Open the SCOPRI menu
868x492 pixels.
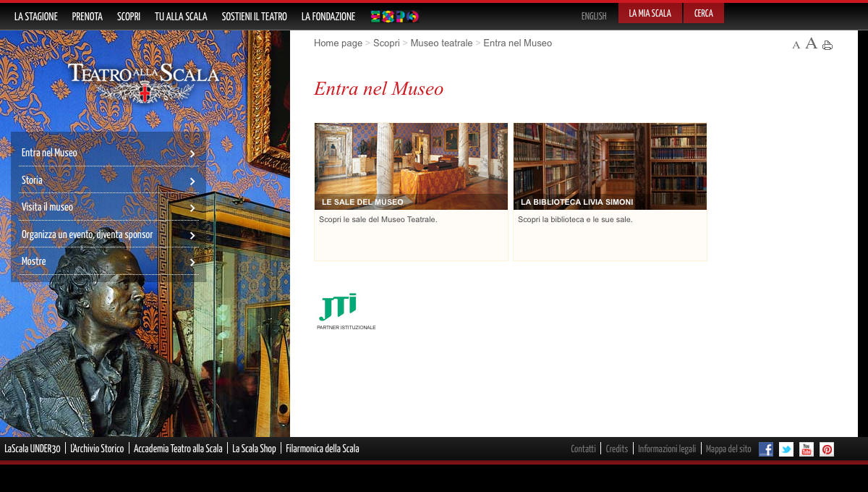129,16
